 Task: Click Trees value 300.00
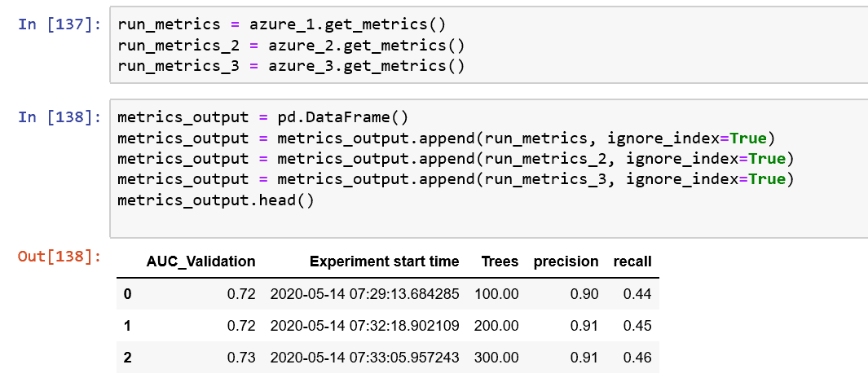[496, 358]
